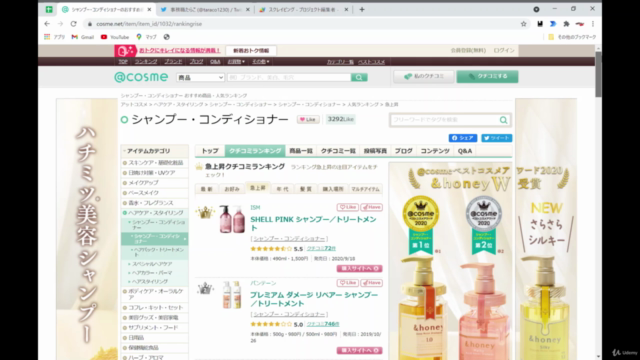Image resolution: width=640 pixels, height=360 pixels.
Task: Click the tag free-word search field
Action: click(x=445, y=120)
